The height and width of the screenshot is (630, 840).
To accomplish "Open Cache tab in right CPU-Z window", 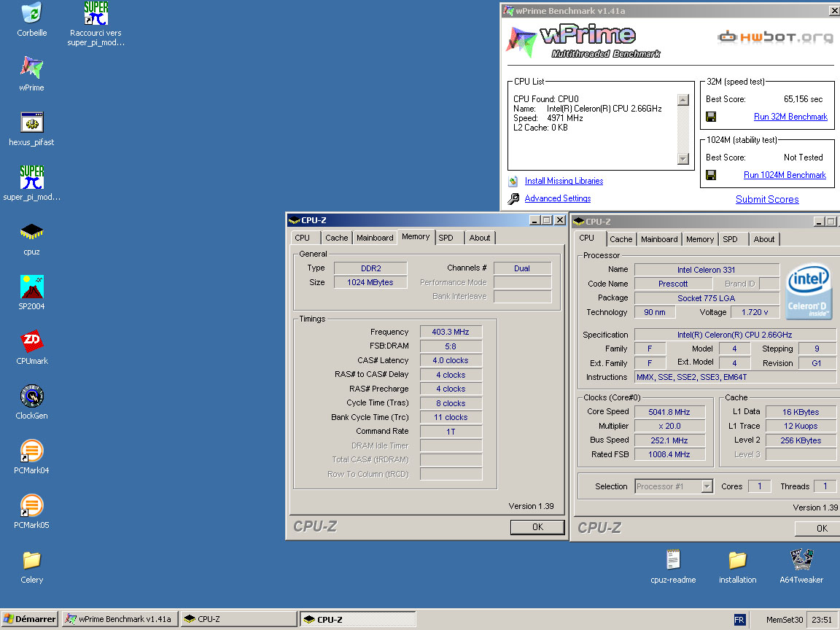I will pyautogui.click(x=621, y=239).
